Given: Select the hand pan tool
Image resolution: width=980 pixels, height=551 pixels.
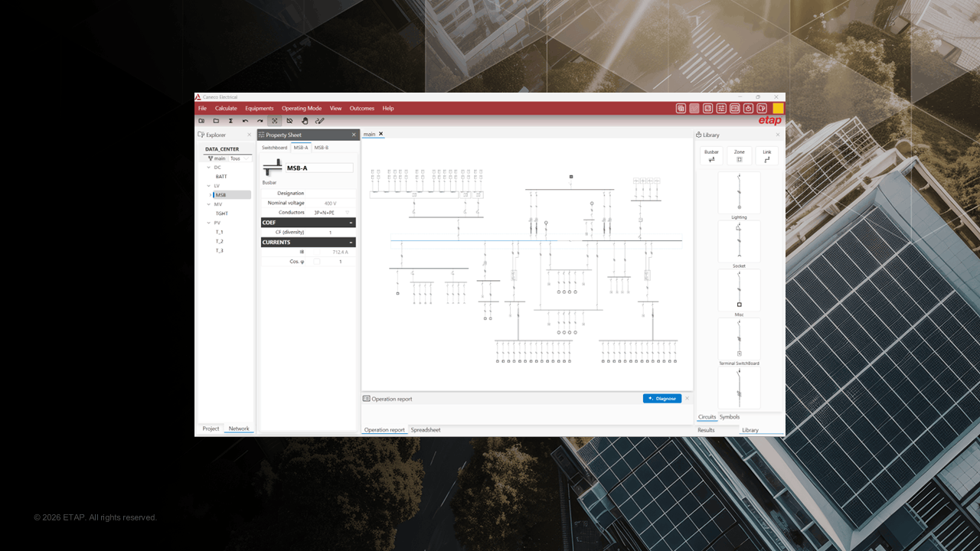Looking at the screenshot, I should (x=305, y=121).
